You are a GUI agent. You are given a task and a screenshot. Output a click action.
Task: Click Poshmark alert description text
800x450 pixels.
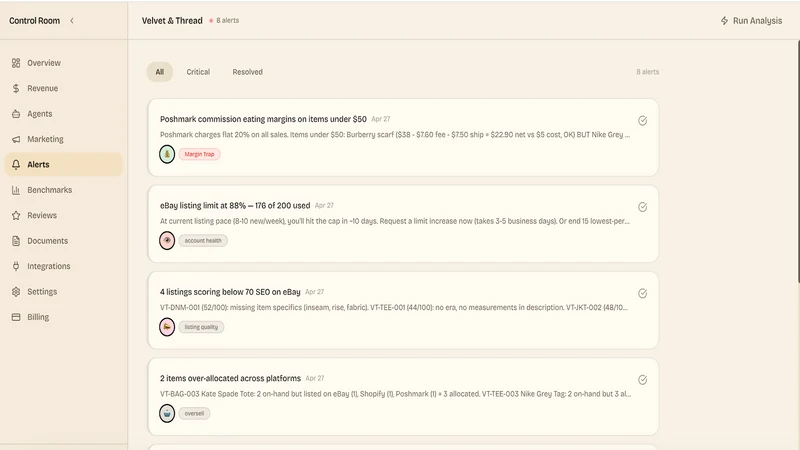point(395,135)
